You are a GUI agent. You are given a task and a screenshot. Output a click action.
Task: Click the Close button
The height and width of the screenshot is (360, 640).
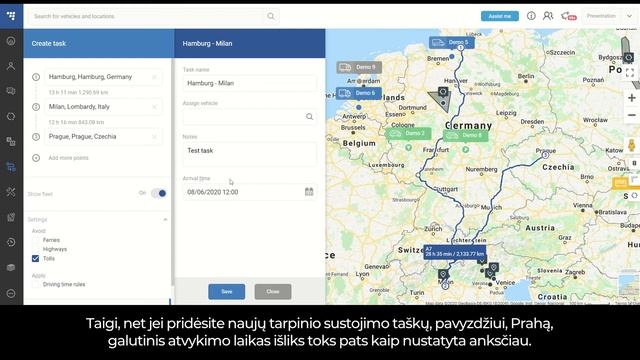point(273,291)
